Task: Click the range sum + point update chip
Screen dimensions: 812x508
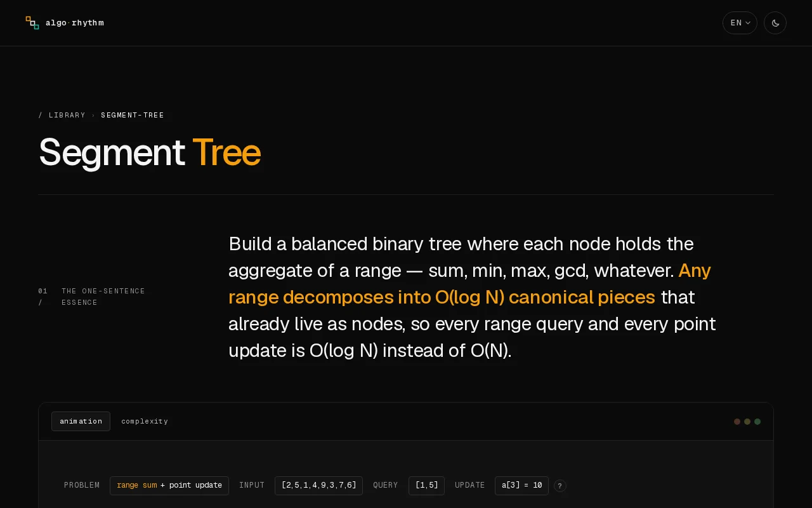Action: (169, 486)
